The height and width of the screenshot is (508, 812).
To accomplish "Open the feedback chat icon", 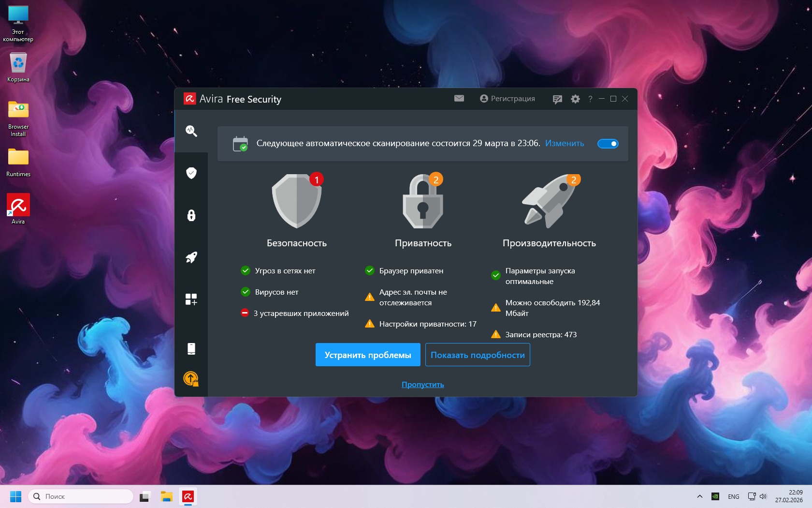I will (x=557, y=99).
